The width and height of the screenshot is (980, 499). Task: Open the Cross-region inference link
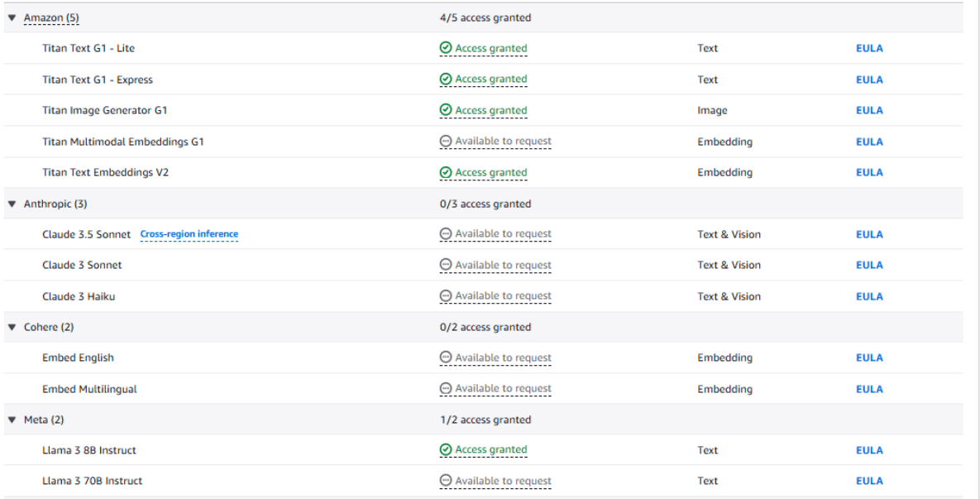click(189, 234)
